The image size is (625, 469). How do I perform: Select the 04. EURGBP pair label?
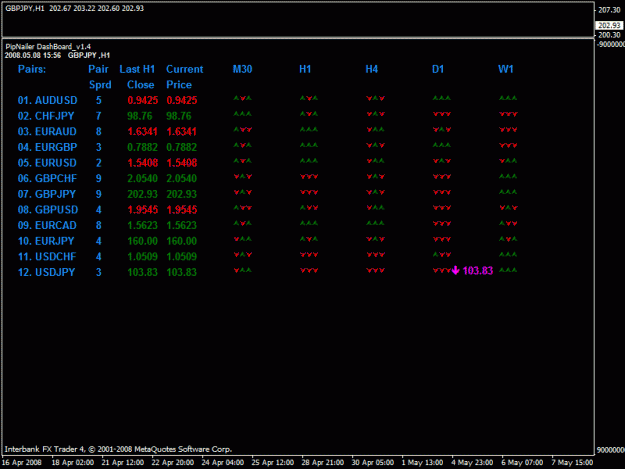tap(47, 147)
